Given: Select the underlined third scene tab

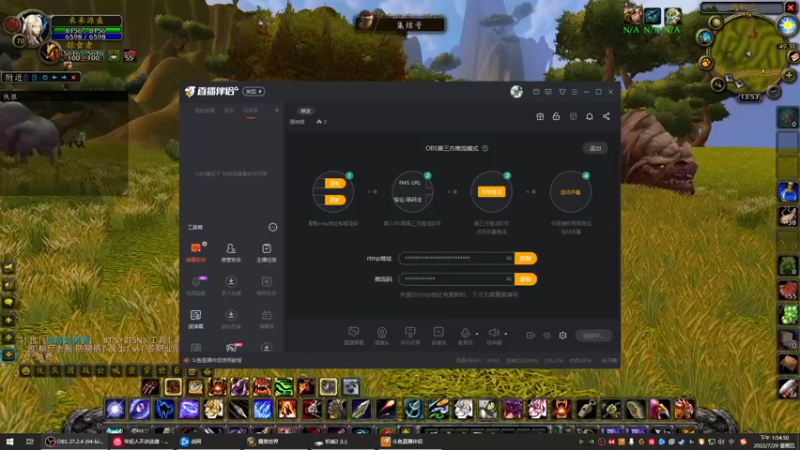Looking at the screenshot, I should pyautogui.click(x=251, y=111).
